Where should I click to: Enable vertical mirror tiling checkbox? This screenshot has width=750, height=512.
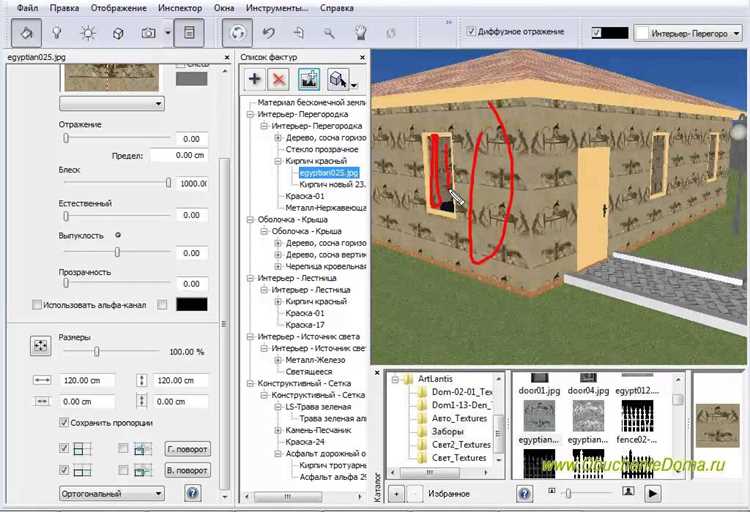pyautogui.click(x=123, y=470)
